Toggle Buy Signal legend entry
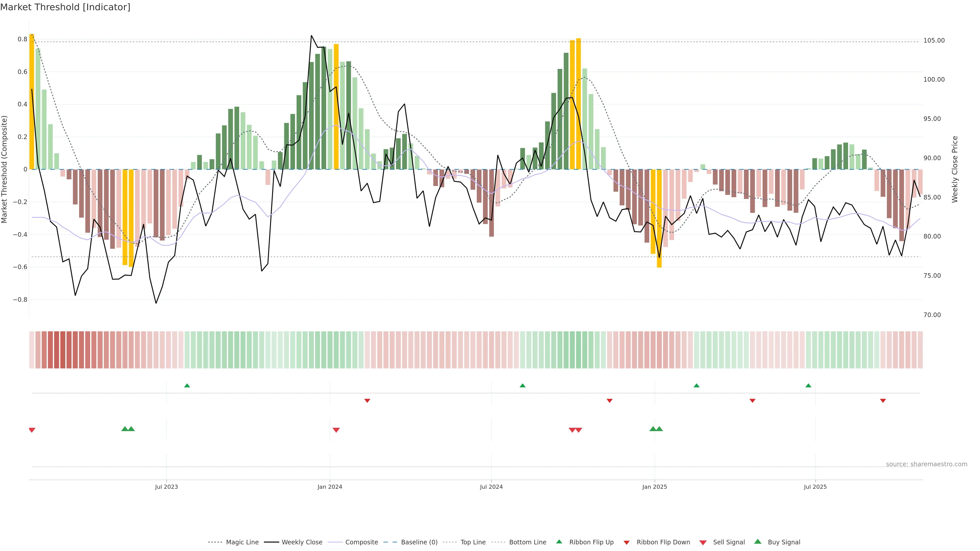Viewport: 980px width, 551px height. click(x=784, y=542)
